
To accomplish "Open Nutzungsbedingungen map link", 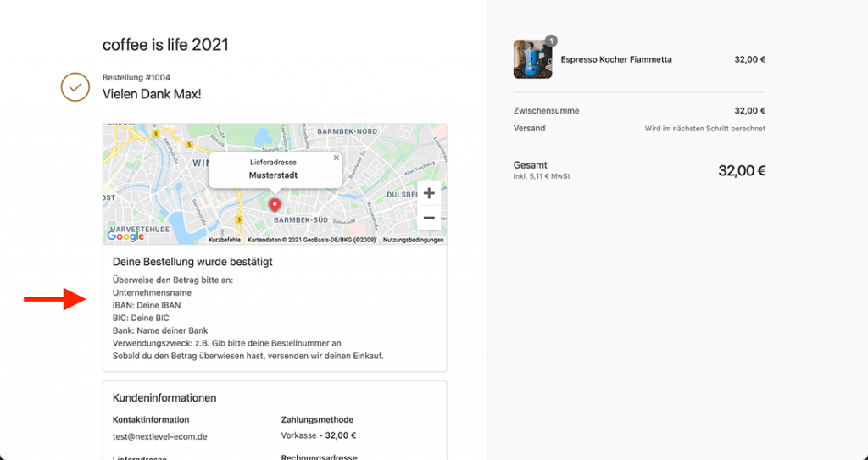I will coord(413,241).
